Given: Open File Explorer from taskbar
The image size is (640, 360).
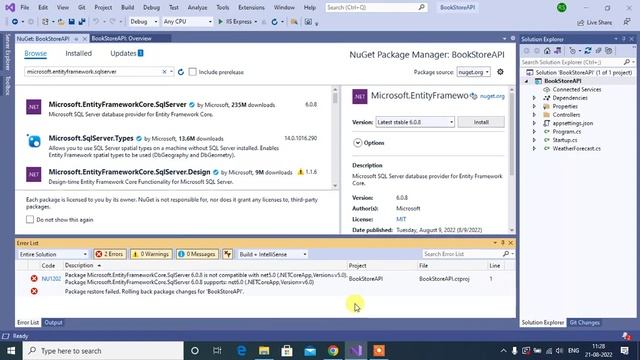Looking at the screenshot, I should (264, 351).
